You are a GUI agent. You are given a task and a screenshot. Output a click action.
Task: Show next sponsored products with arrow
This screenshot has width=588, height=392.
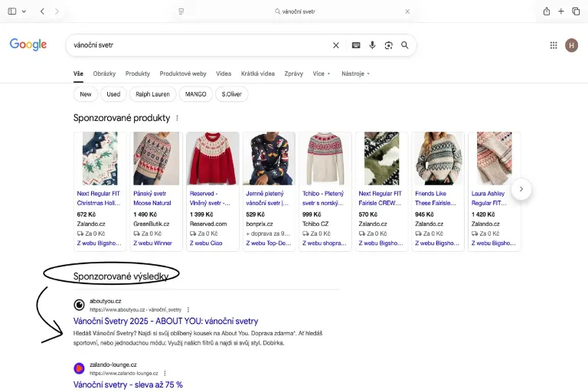pyautogui.click(x=521, y=189)
